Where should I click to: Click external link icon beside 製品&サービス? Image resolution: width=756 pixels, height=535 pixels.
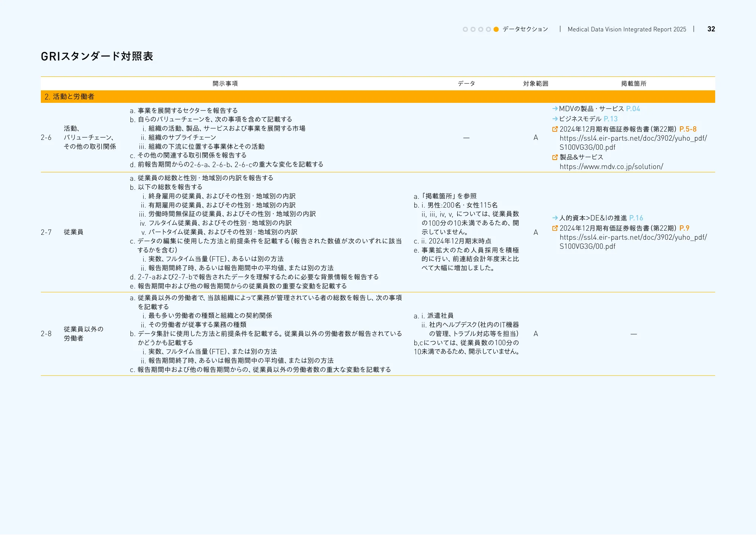pyautogui.click(x=555, y=157)
